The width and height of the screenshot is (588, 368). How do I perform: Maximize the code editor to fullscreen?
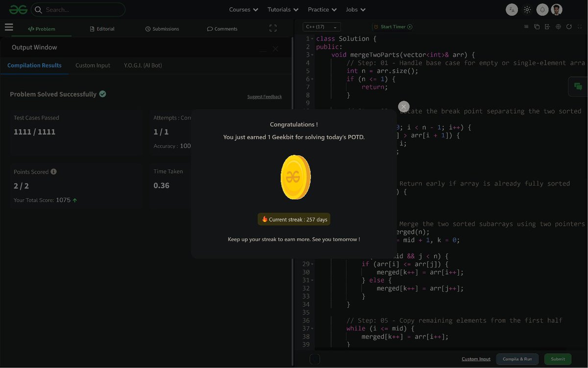point(579,27)
